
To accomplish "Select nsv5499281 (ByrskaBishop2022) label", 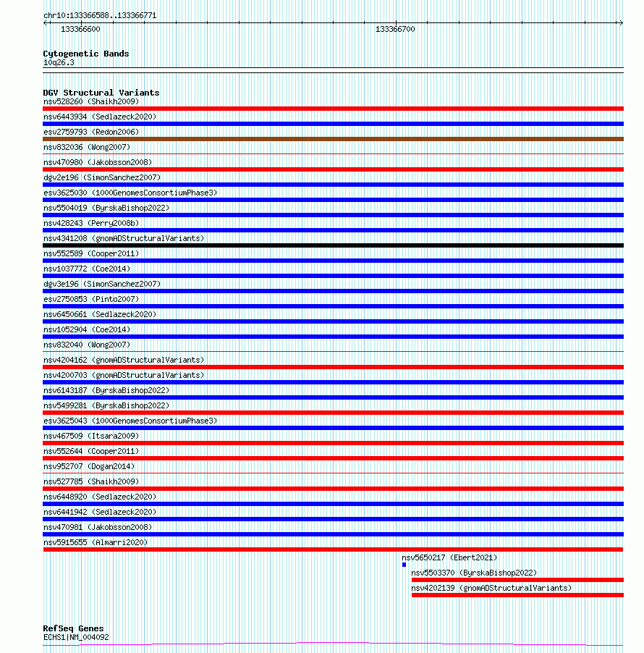I will pyautogui.click(x=106, y=405).
